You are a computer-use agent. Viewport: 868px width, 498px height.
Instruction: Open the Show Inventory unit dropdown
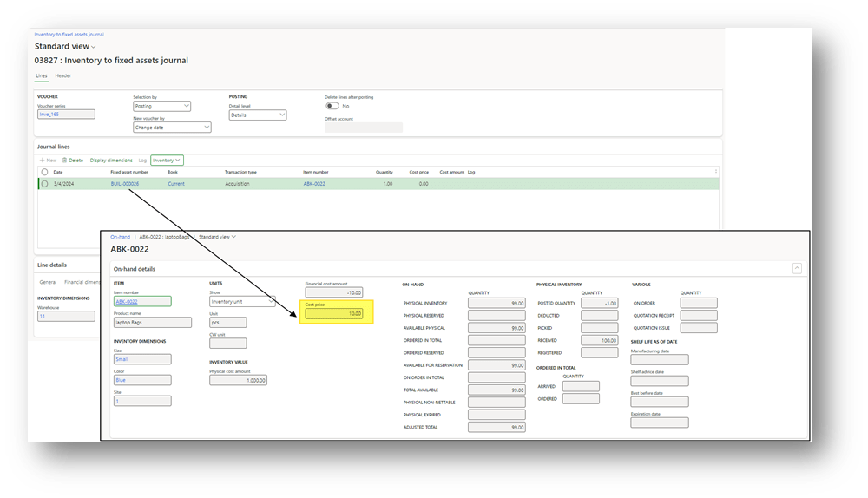click(242, 301)
